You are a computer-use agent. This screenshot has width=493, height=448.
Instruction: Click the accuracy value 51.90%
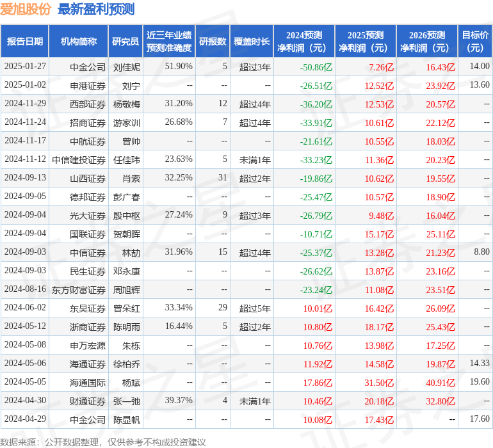(179, 67)
